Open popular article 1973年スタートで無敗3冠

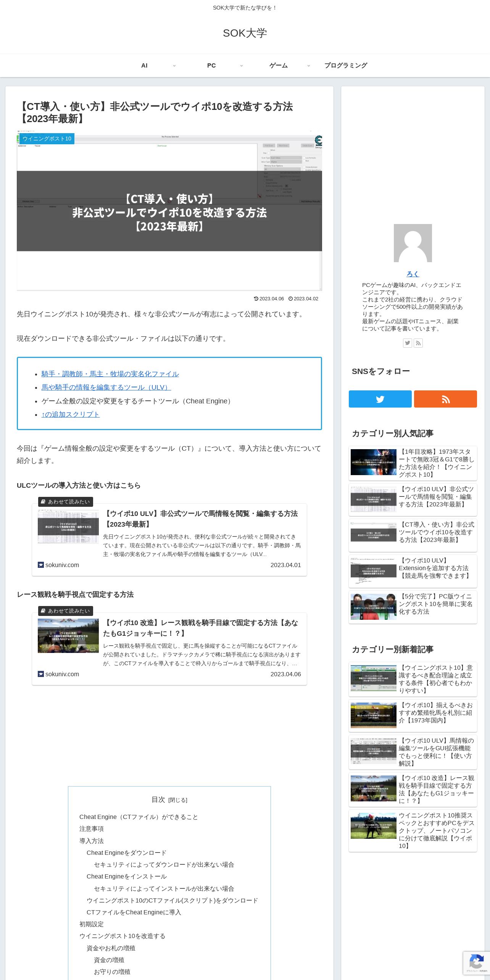413,463
